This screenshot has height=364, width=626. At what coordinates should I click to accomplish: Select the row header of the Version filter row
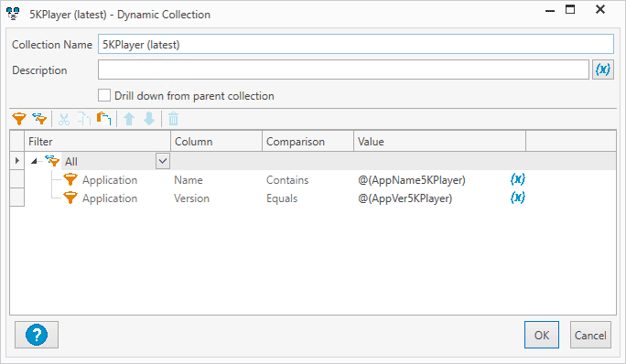[17, 198]
